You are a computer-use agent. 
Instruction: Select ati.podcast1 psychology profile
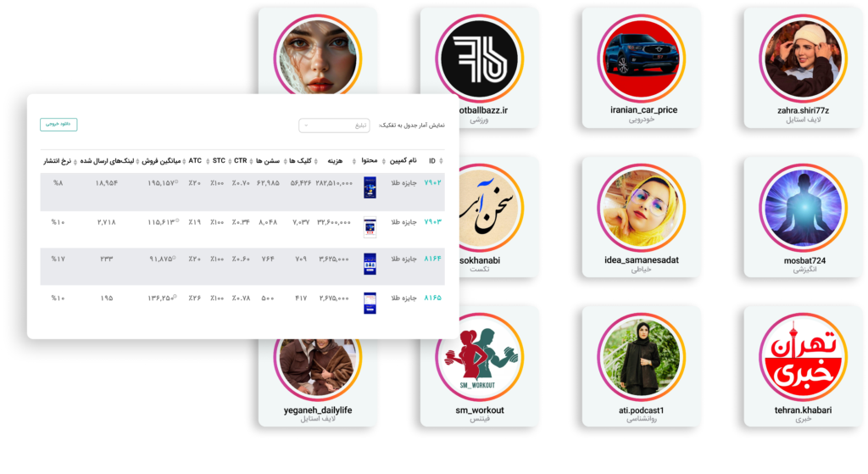pos(642,366)
